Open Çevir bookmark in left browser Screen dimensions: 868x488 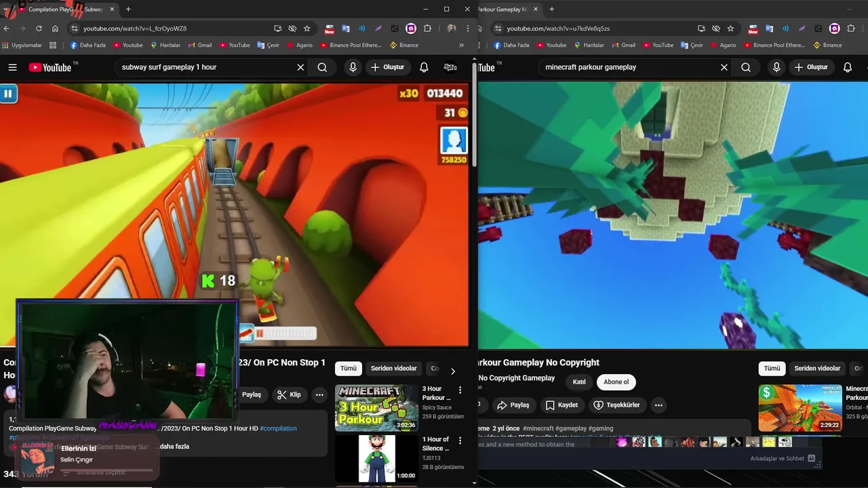pyautogui.click(x=267, y=45)
